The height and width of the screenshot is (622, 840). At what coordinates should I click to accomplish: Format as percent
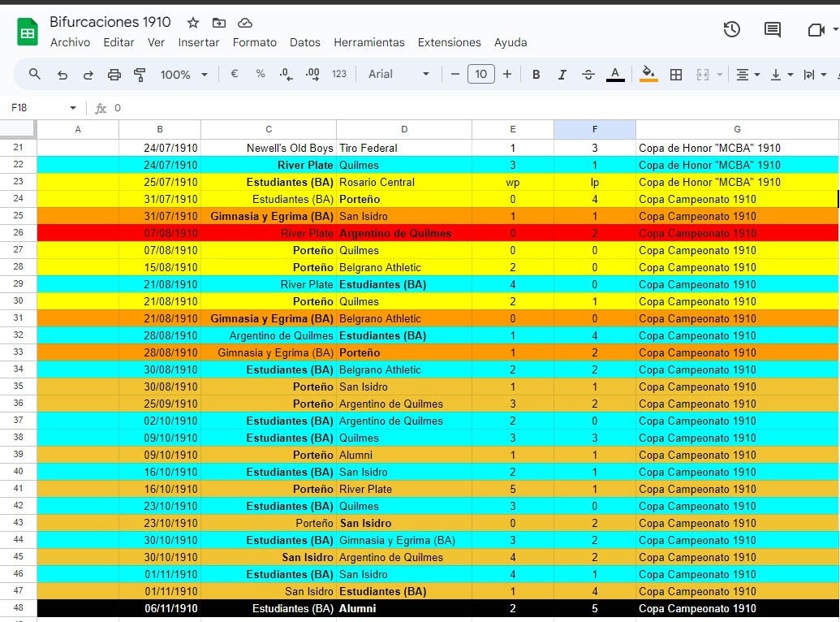[x=261, y=74]
